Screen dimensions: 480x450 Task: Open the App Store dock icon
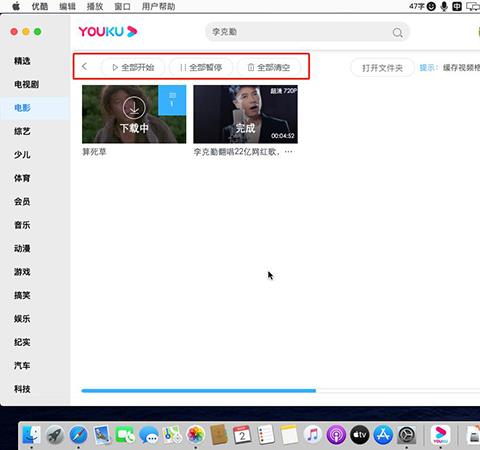pos(383,435)
